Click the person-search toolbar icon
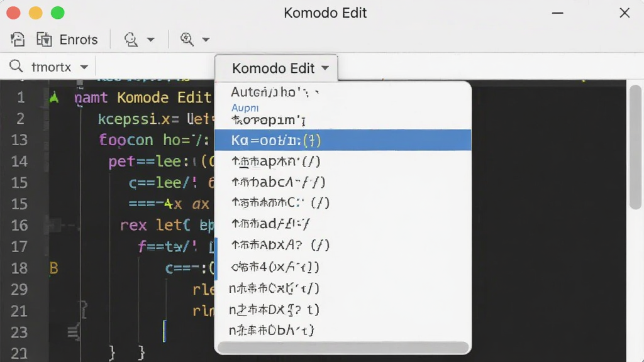The width and height of the screenshot is (644, 362). [131, 40]
